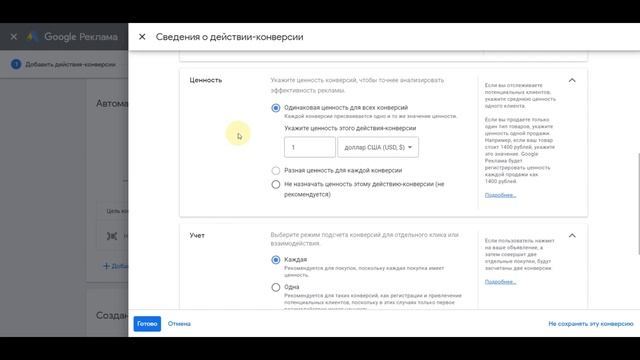
Task: Click the conversion goal icon in background
Action: point(112,236)
